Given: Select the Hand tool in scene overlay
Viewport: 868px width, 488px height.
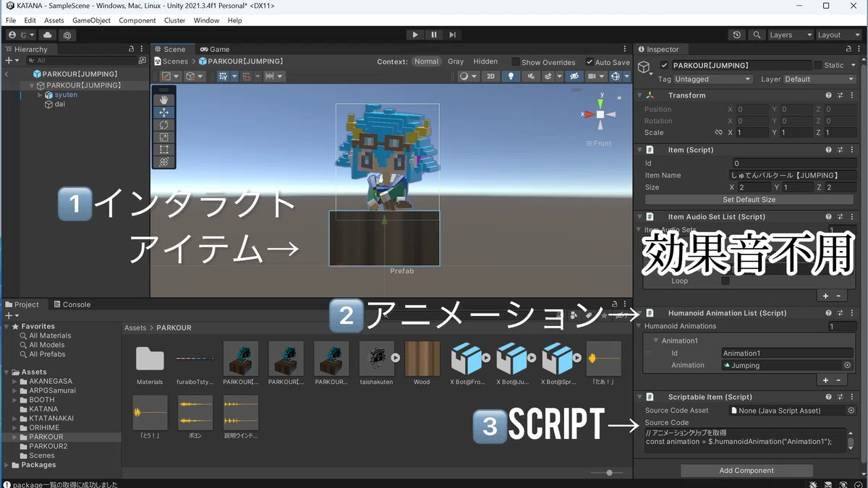Looking at the screenshot, I should click(164, 100).
